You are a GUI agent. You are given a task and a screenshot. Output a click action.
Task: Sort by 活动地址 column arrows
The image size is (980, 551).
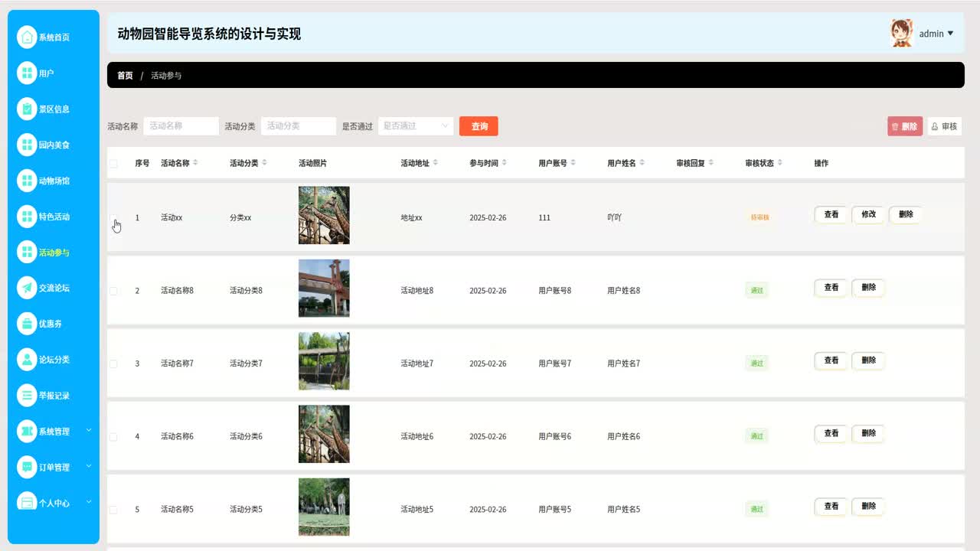coord(435,163)
